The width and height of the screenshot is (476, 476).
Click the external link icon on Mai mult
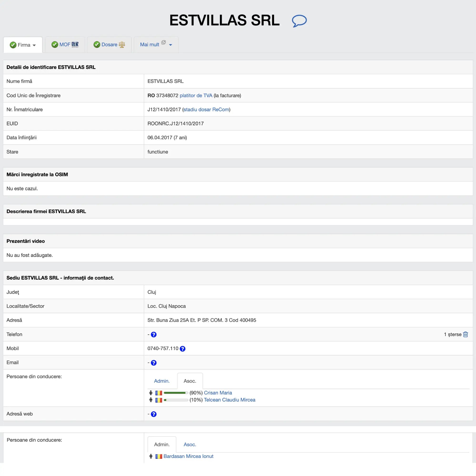pyautogui.click(x=163, y=42)
